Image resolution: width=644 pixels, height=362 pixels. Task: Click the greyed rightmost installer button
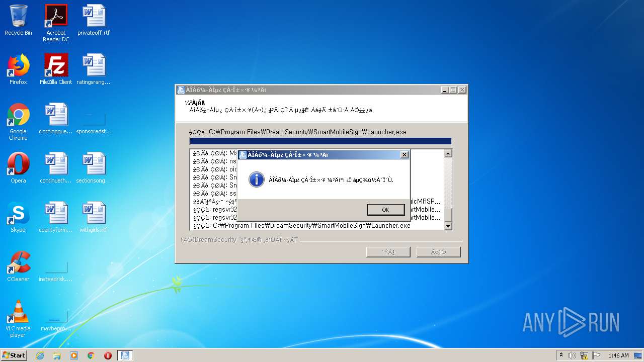click(438, 252)
